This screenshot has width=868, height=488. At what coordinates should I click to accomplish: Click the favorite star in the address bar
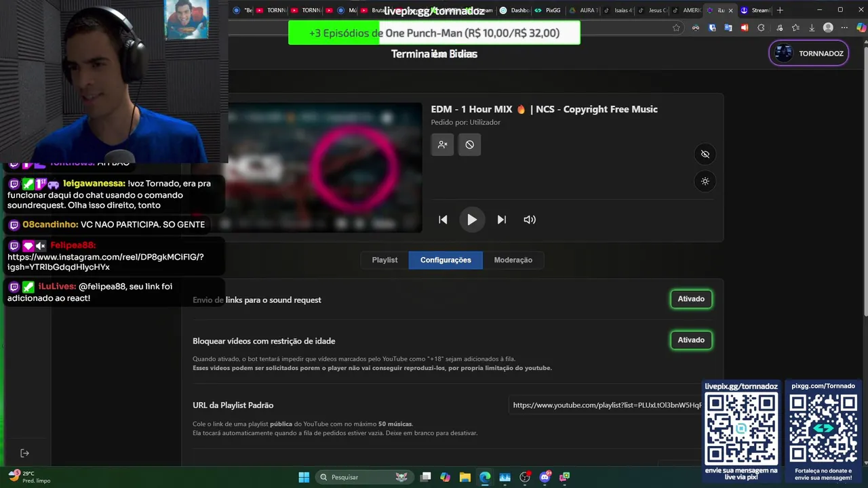[x=676, y=28]
